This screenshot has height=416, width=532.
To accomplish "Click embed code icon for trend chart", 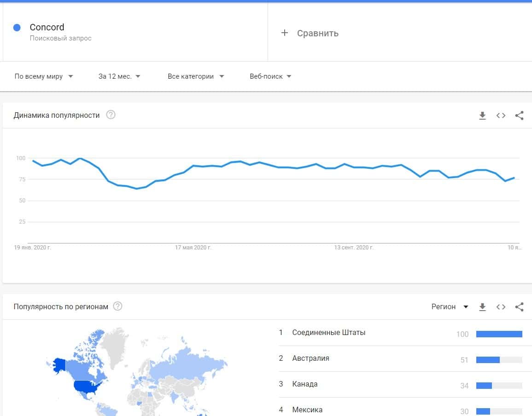I will click(x=501, y=116).
